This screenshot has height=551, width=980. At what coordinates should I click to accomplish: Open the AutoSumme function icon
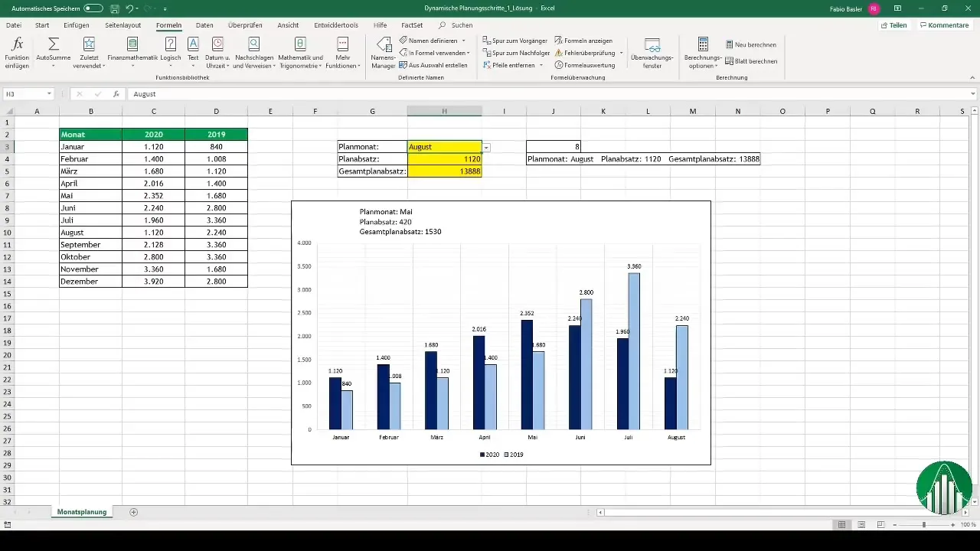pos(54,44)
